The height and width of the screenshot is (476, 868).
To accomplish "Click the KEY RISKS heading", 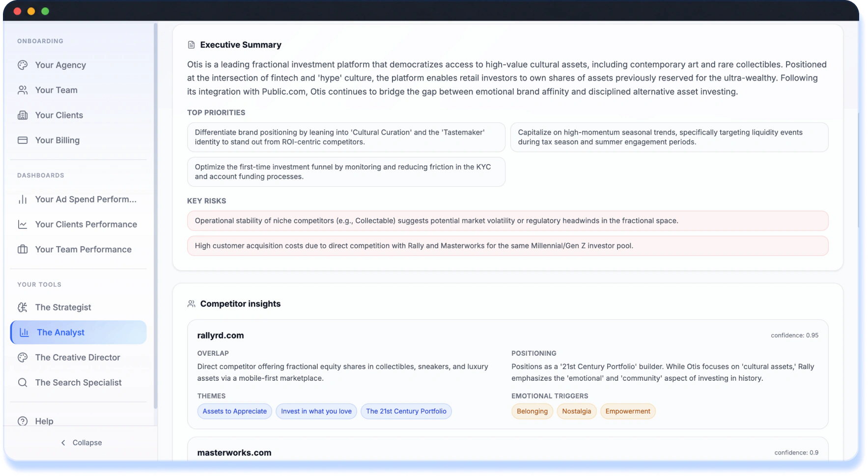I will point(206,201).
